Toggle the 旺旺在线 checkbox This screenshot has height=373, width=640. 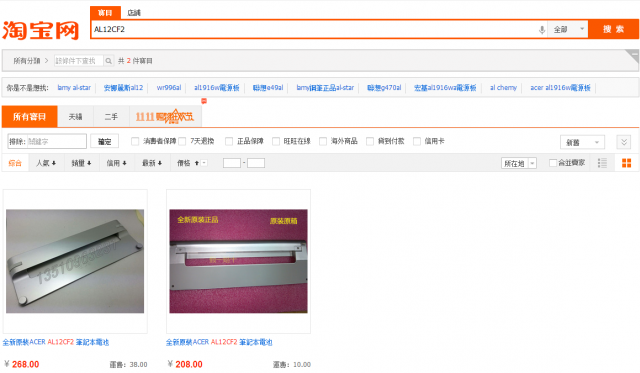(x=276, y=141)
